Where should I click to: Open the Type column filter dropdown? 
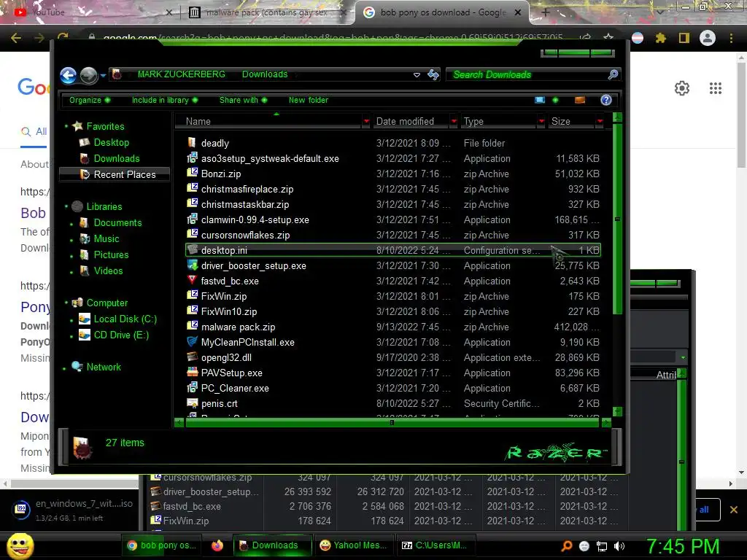[541, 122]
